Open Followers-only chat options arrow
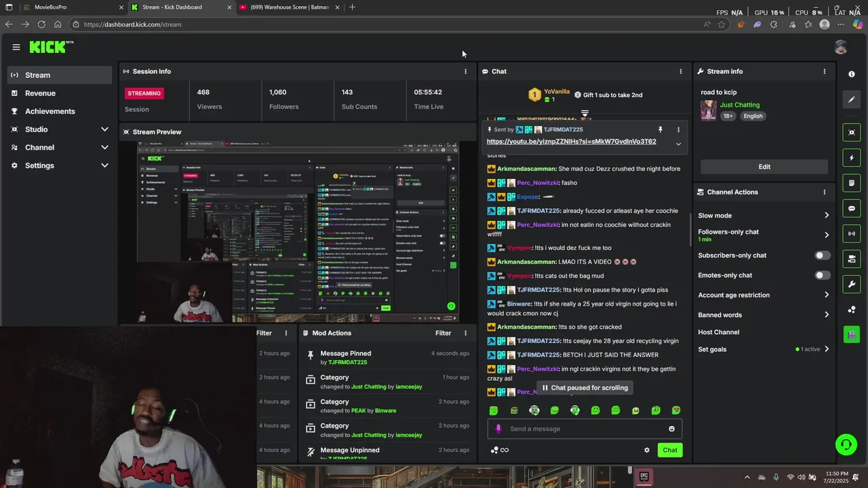 [826, 235]
